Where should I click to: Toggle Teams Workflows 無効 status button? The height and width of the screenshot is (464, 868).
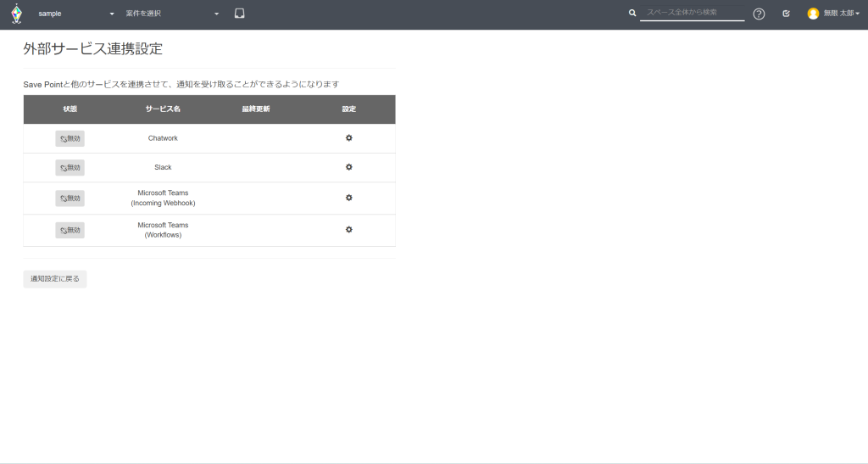(x=70, y=230)
